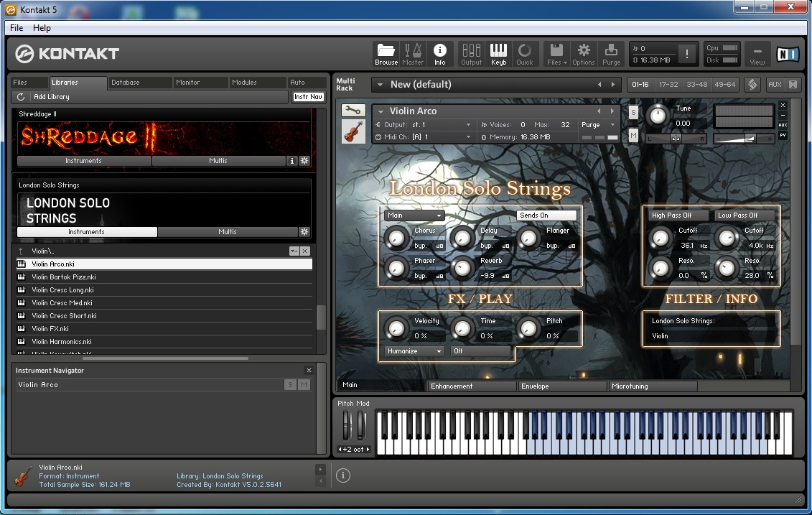Click the View minimize icon
This screenshot has width=812, height=515.
click(x=757, y=55)
